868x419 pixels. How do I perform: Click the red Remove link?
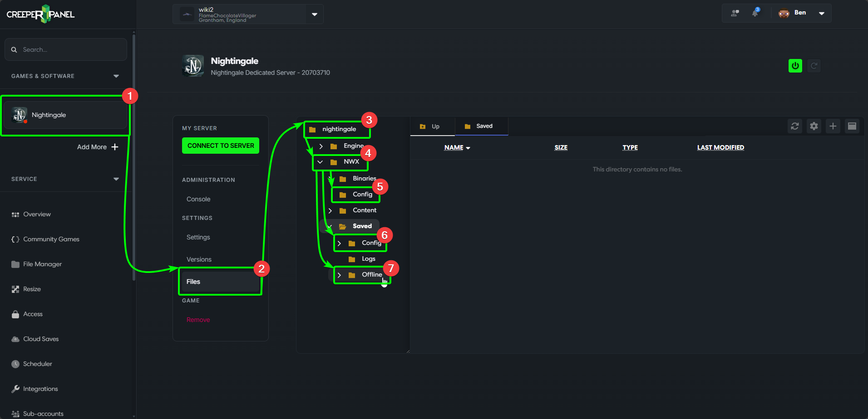(x=198, y=320)
